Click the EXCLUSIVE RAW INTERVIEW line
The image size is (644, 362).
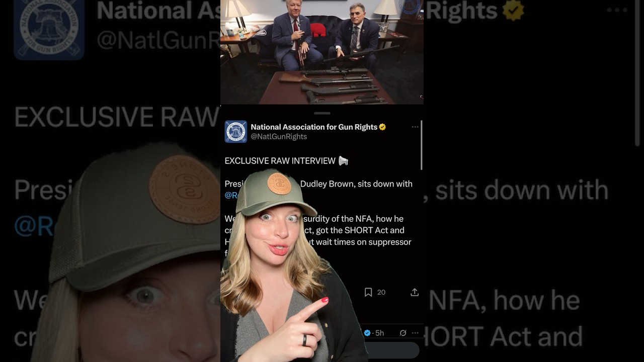pyautogui.click(x=280, y=161)
